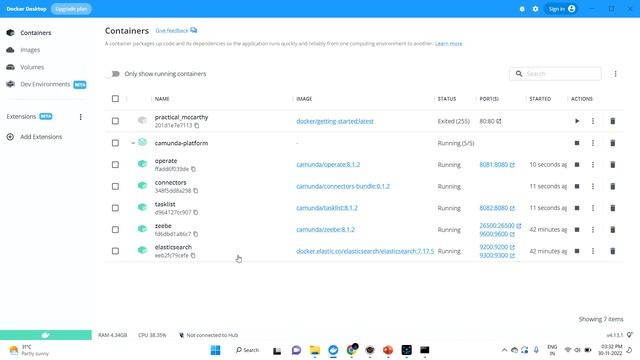Stop the zeebe container
The width and height of the screenshot is (640, 360).
(577, 230)
